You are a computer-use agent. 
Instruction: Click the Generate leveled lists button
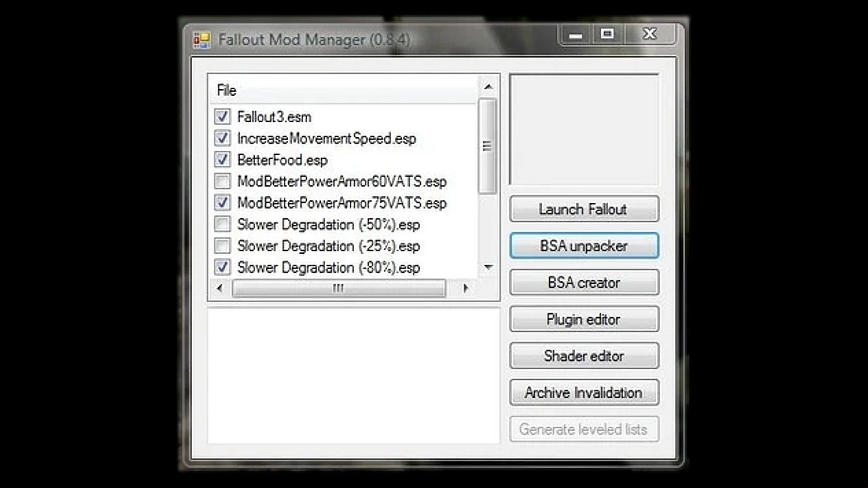(x=584, y=429)
